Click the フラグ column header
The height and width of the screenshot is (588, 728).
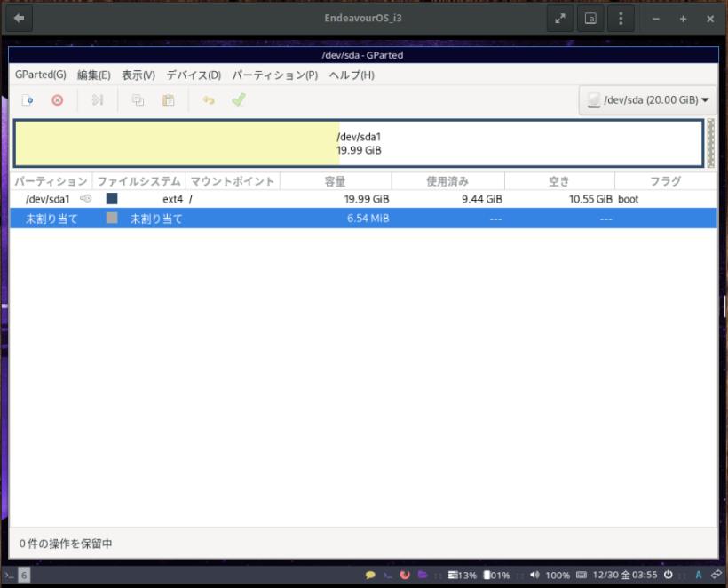pos(666,181)
